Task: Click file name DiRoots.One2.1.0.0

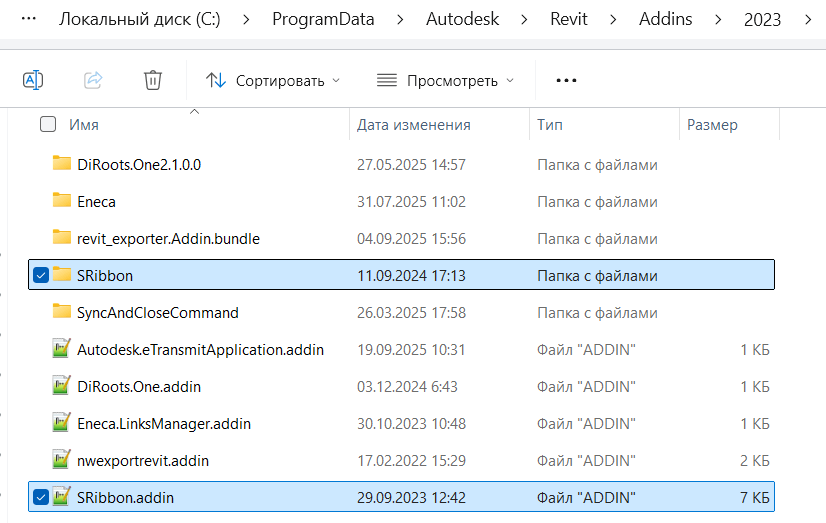Action: [139, 165]
